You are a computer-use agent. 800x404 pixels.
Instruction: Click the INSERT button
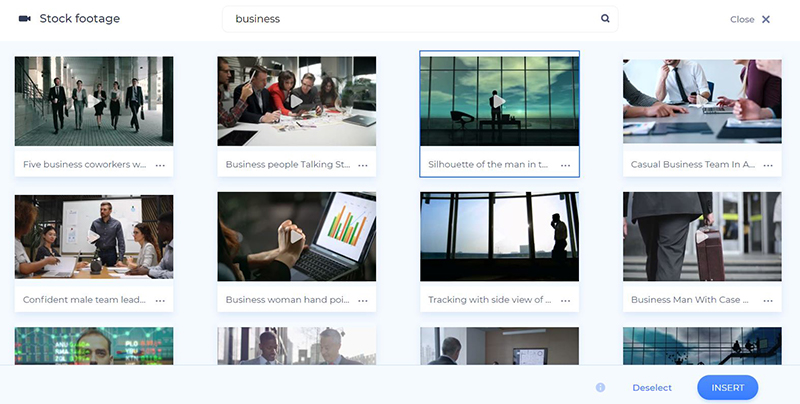click(728, 388)
